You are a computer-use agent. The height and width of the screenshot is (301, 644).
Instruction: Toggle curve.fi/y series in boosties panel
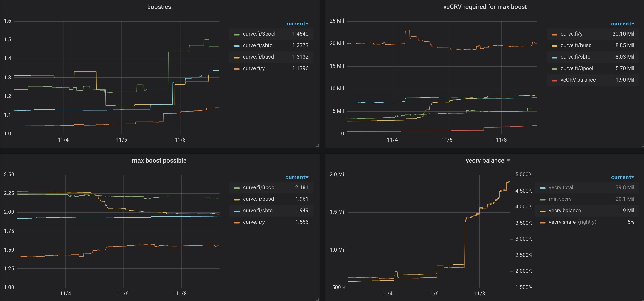coord(254,68)
